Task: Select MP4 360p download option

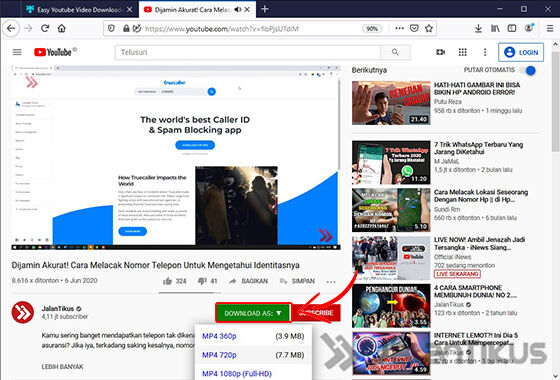Action: coord(253,336)
